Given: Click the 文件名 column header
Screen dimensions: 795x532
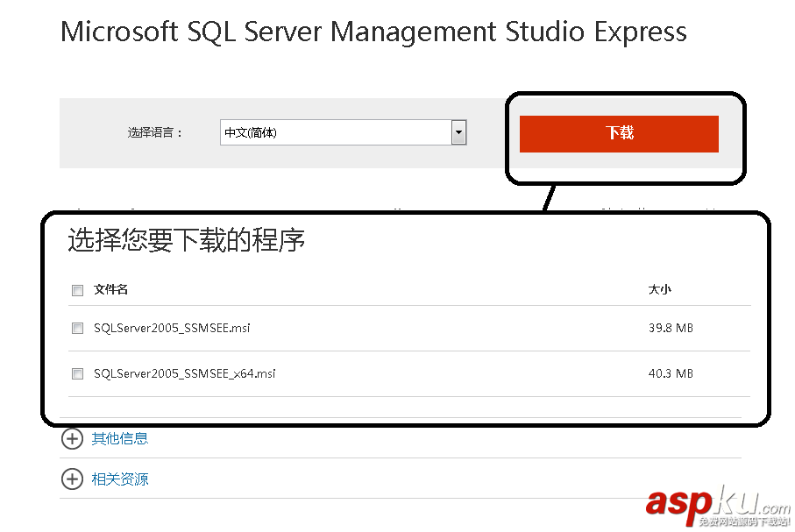Looking at the screenshot, I should tap(111, 289).
